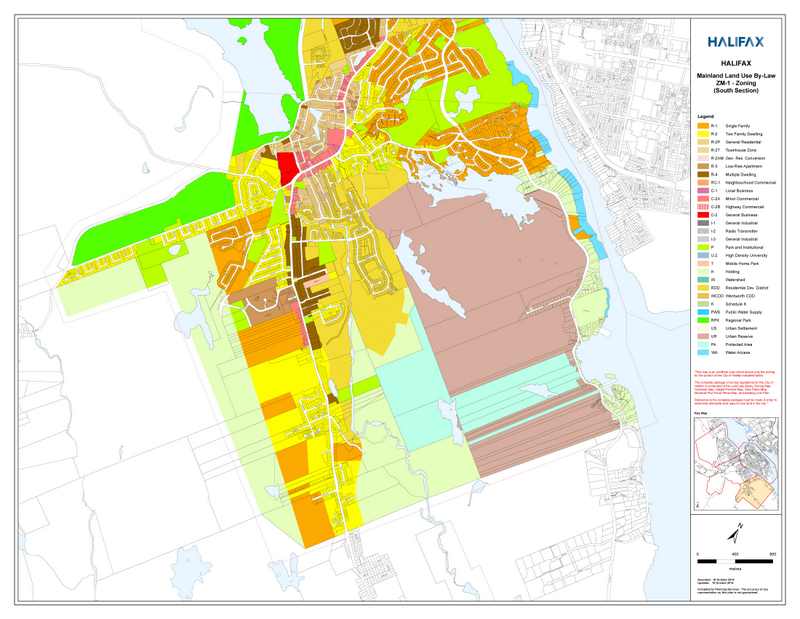Click the R-3 Low-Rise Apartment swatch
This screenshot has width=800, height=619.
click(703, 166)
